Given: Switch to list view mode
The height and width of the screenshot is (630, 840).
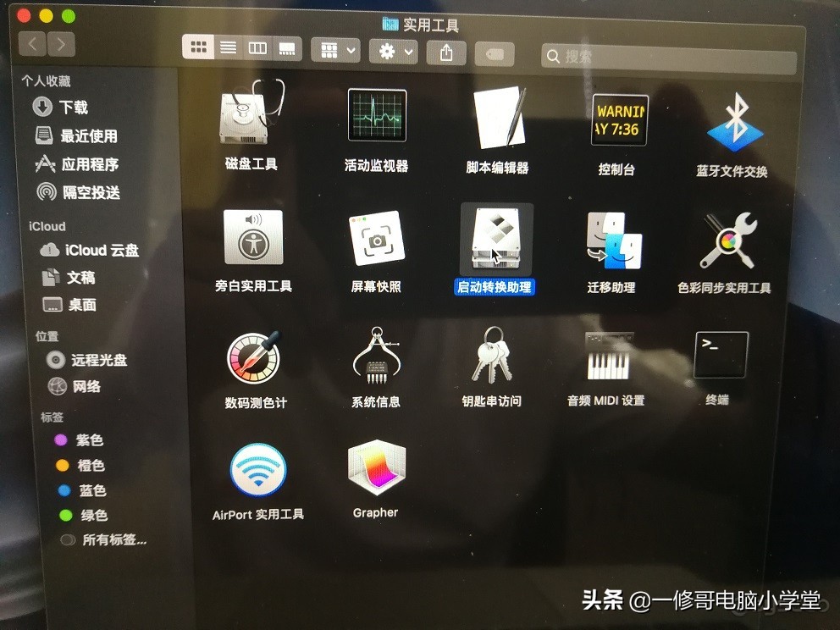Looking at the screenshot, I should click(228, 47).
